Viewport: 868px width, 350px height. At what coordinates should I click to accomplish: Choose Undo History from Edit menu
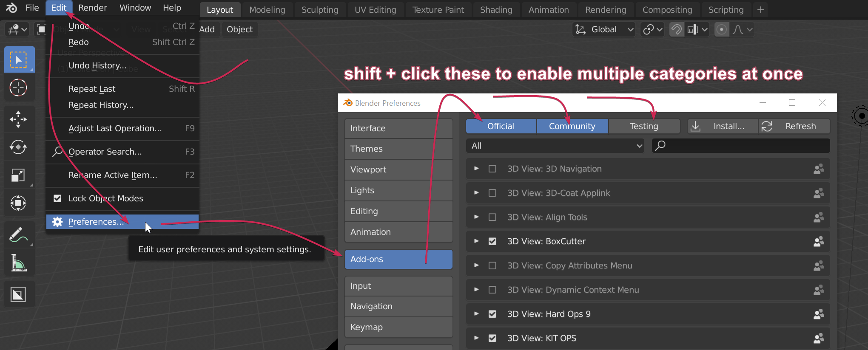click(122, 65)
